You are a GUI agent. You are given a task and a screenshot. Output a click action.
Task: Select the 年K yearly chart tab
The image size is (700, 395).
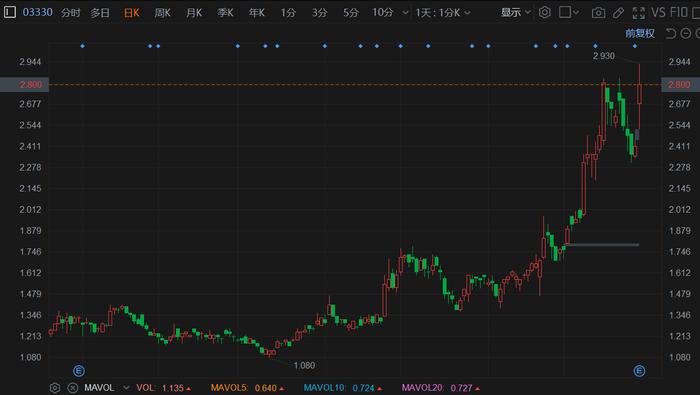pyautogui.click(x=257, y=13)
